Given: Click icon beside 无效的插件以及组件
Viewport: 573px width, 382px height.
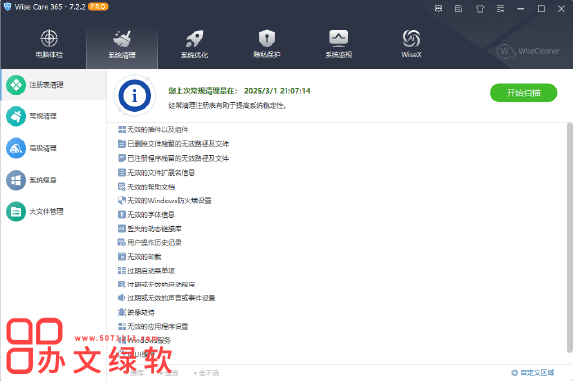Looking at the screenshot, I should (122, 129).
